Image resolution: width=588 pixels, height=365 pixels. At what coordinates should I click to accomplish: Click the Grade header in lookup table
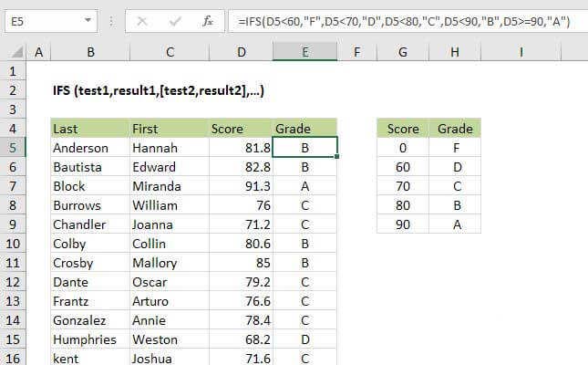(455, 129)
